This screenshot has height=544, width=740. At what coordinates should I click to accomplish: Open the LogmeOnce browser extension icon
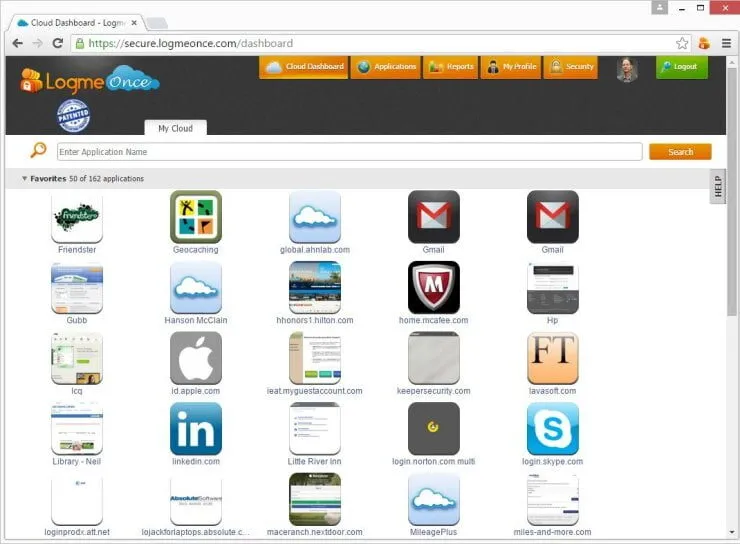point(704,43)
